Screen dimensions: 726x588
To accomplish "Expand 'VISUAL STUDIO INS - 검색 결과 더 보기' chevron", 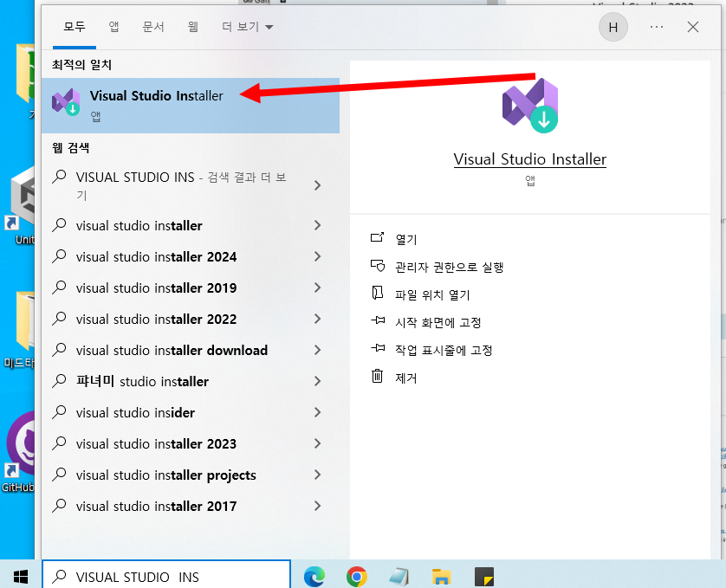I will 318,185.
